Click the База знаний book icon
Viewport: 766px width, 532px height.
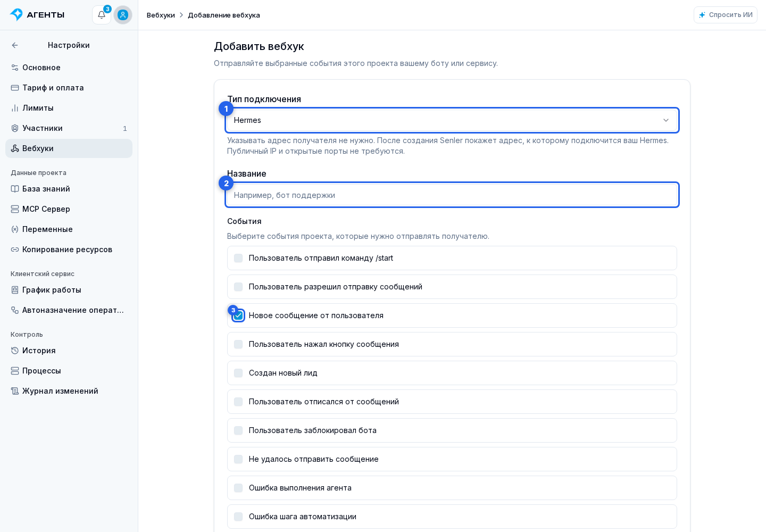click(15, 189)
